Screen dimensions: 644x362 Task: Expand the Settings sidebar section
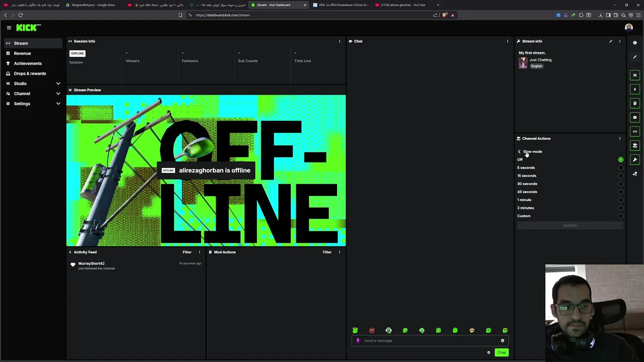coord(33,104)
